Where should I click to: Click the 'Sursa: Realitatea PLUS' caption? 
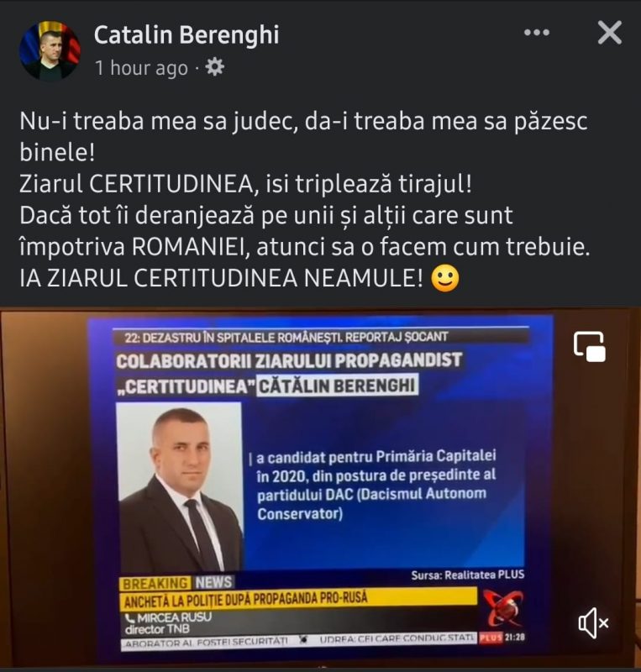pos(468,575)
